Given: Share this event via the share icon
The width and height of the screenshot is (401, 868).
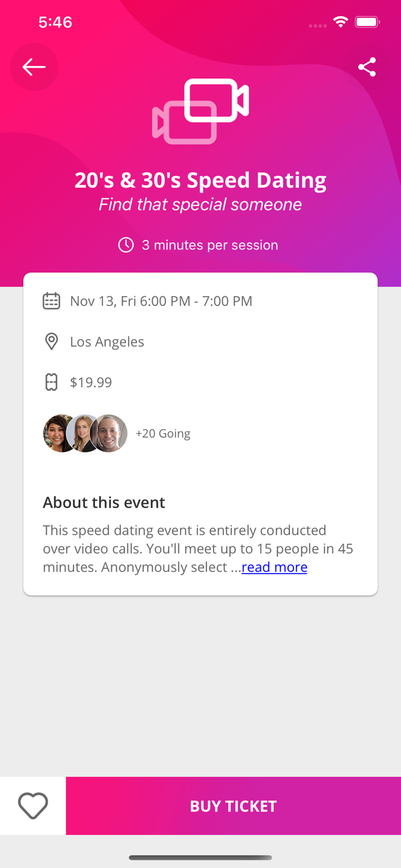Looking at the screenshot, I should (367, 67).
